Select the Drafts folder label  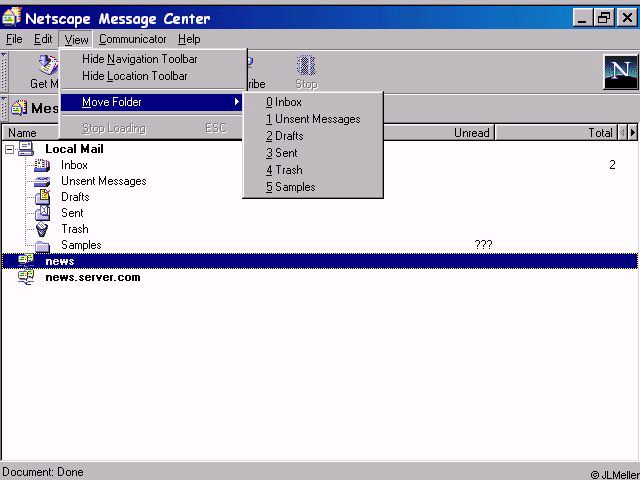75,197
